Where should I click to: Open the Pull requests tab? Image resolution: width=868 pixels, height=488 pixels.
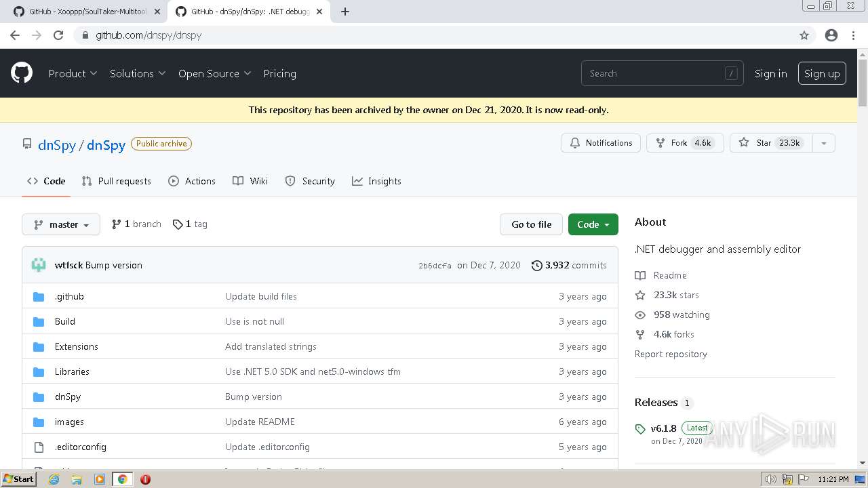pos(116,181)
